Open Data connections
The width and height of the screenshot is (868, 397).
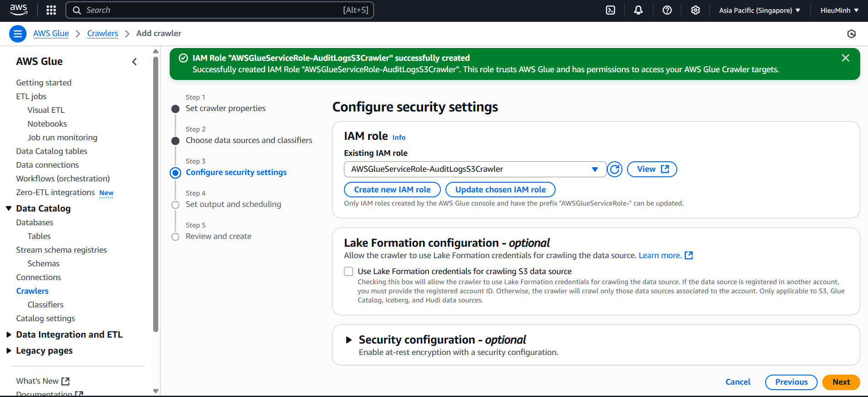pos(48,165)
